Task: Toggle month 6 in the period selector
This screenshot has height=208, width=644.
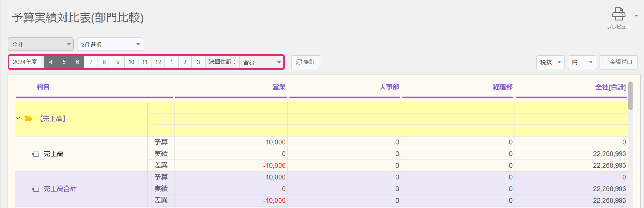Action: pyautogui.click(x=77, y=62)
